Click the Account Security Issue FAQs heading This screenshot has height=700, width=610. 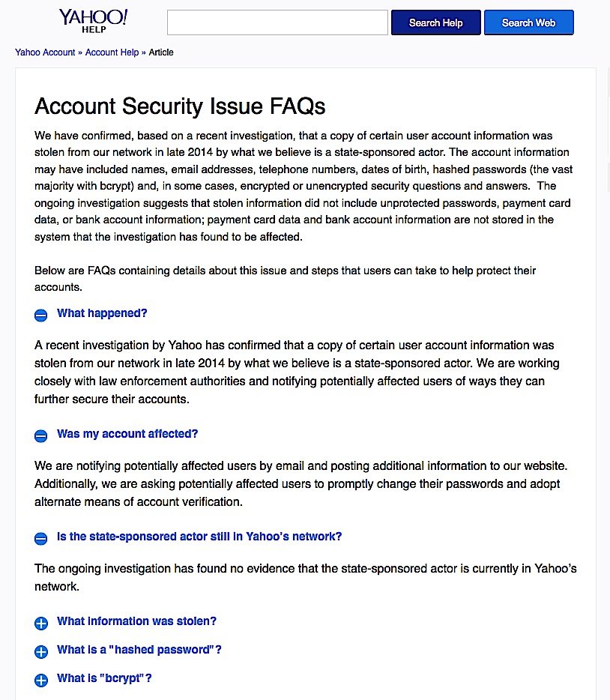coord(180,106)
